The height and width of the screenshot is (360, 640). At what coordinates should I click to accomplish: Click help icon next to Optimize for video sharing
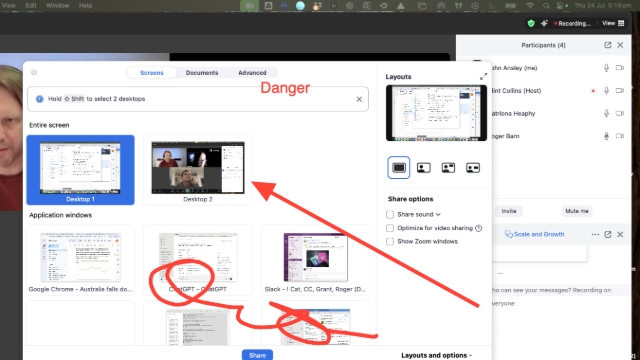coord(478,228)
